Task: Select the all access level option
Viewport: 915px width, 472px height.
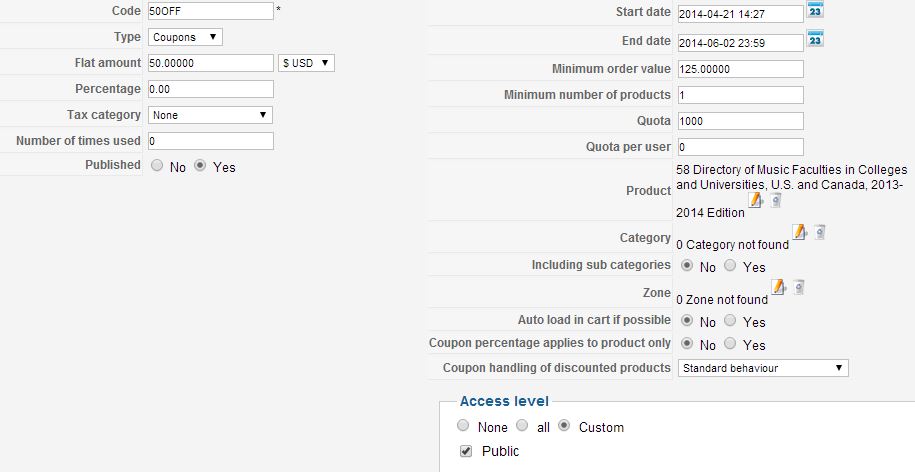Action: 523,427
